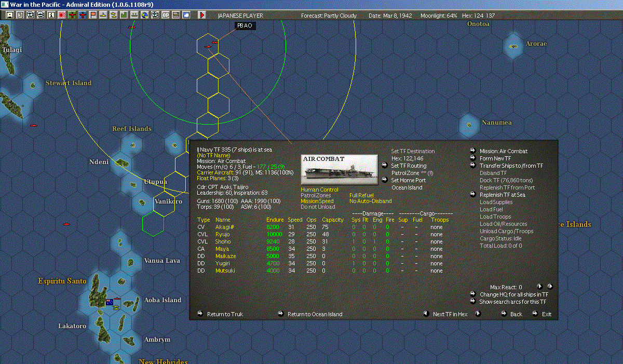Click arrow for Show search arcs
623x364 pixels.
tap(473, 301)
